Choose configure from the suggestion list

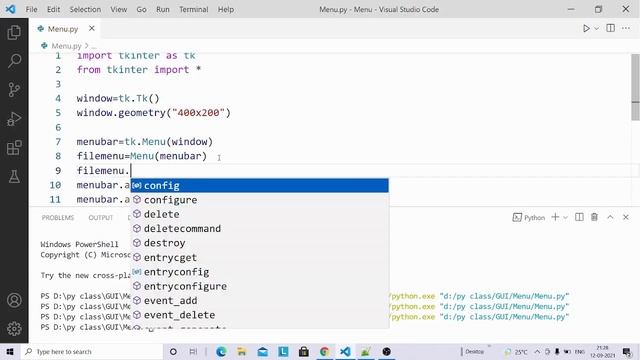(x=260, y=200)
